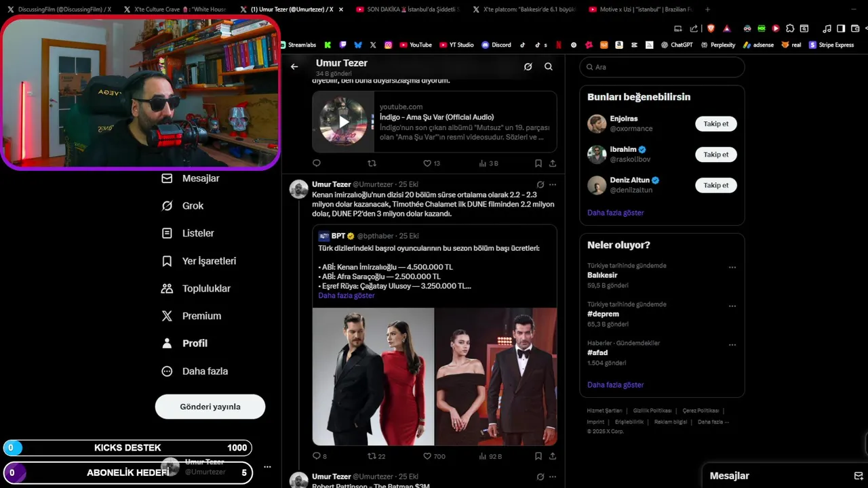Bookmark the post with 700 likes
This screenshot has width=868, height=488.
click(x=538, y=456)
